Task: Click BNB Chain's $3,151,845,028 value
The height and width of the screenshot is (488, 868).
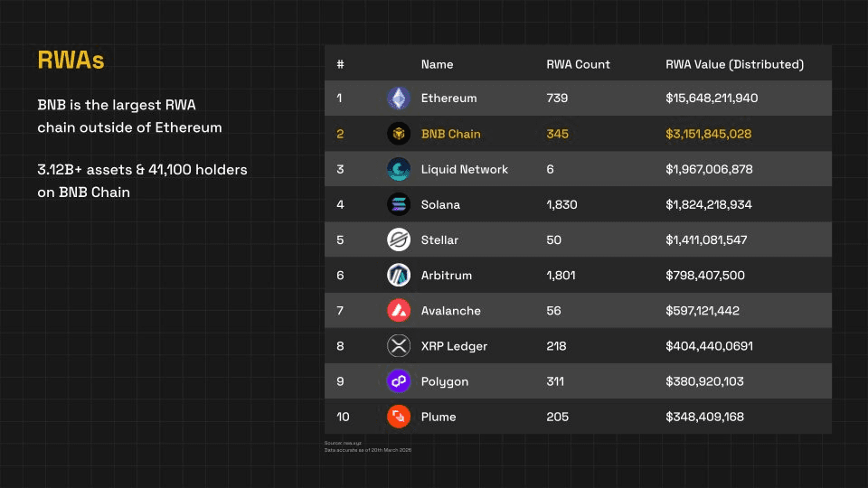Action: click(708, 134)
